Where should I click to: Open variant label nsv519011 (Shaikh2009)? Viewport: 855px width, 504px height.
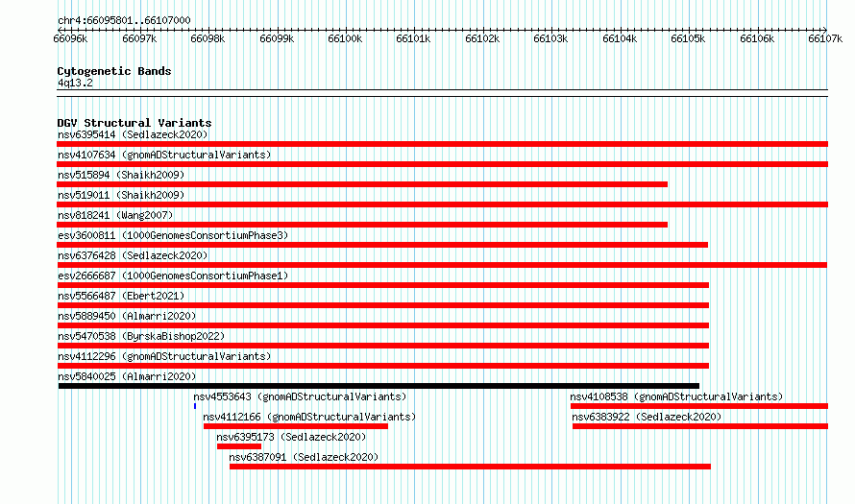121,195
